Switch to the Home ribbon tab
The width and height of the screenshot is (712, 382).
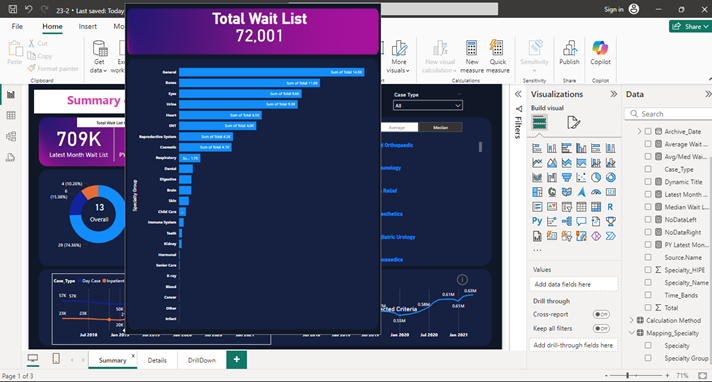52,26
